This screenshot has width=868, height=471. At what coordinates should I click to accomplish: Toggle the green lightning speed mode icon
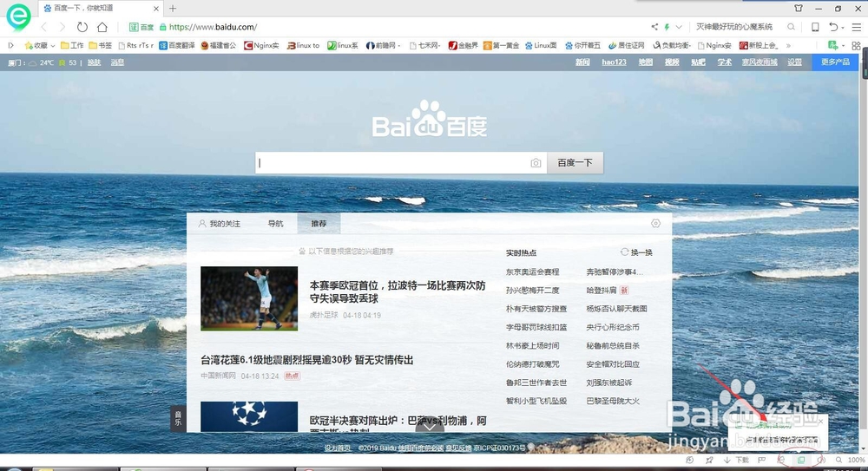click(667, 27)
